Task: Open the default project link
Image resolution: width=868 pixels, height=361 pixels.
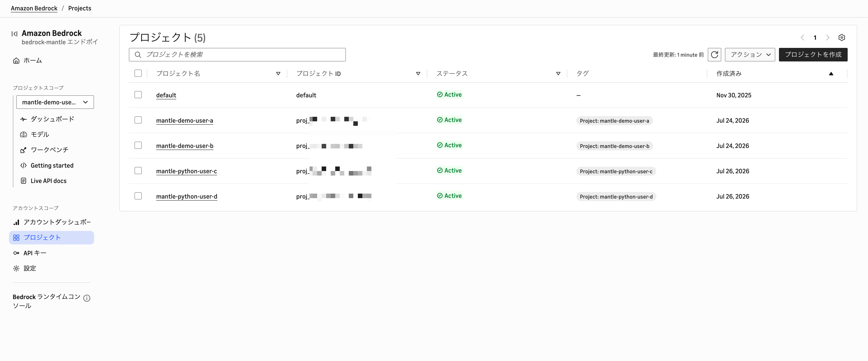Action: (166, 95)
